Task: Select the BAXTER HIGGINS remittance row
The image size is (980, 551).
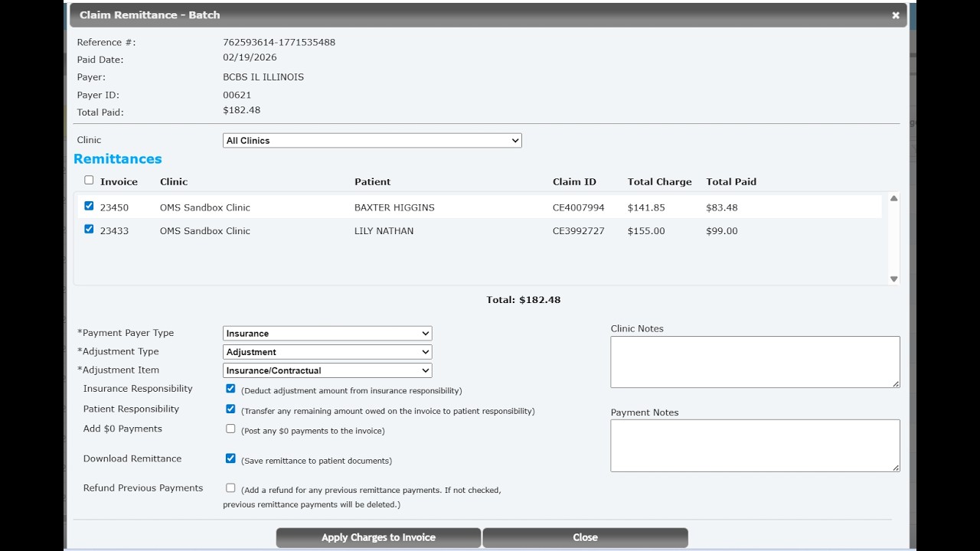Action: pyautogui.click(x=394, y=207)
